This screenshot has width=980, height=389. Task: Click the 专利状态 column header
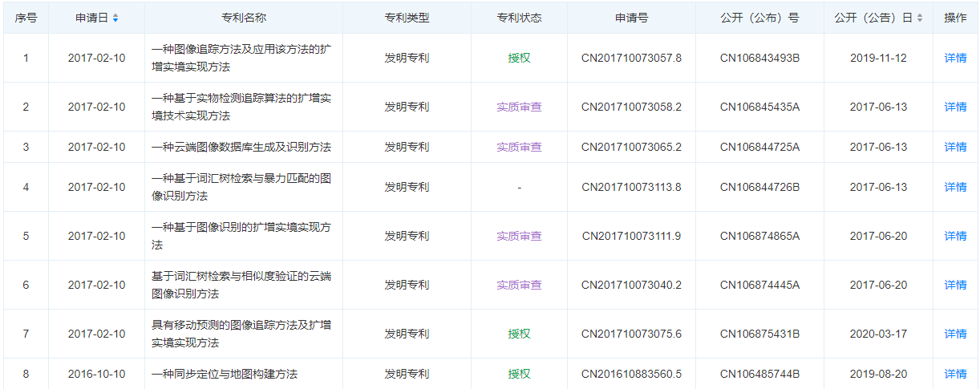pyautogui.click(x=519, y=18)
